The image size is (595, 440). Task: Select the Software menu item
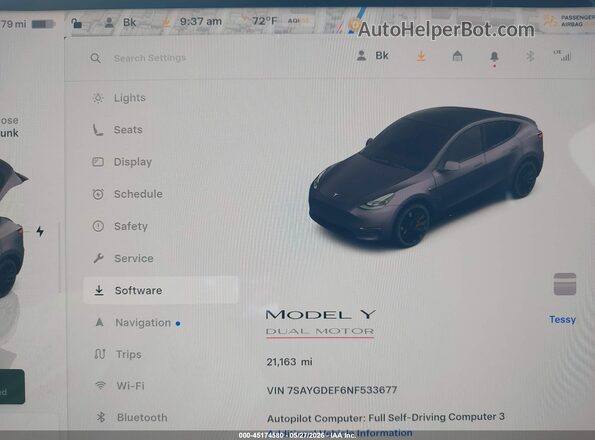161,290
